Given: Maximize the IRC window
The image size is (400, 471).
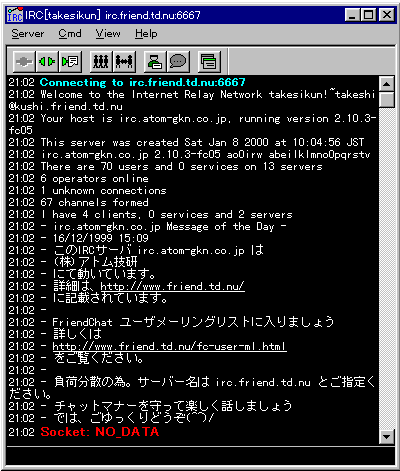Looking at the screenshot, I should pyautogui.click(x=369, y=15).
